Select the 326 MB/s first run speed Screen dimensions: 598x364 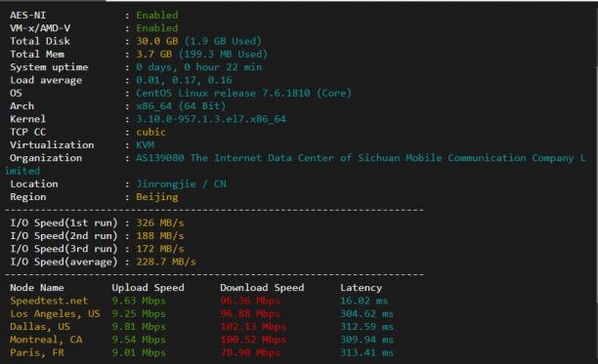160,222
